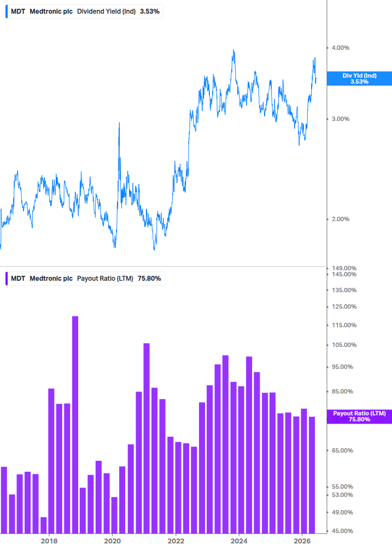Click the purple color bar in payout legend

pos(7,279)
